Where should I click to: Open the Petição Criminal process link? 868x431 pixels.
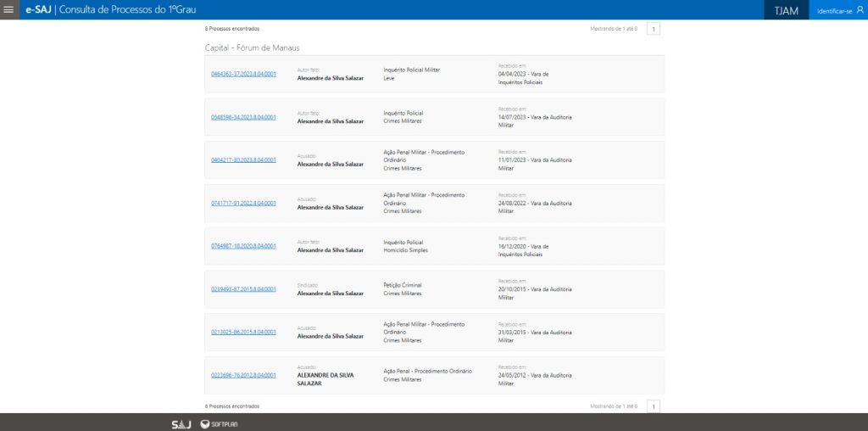(x=243, y=289)
